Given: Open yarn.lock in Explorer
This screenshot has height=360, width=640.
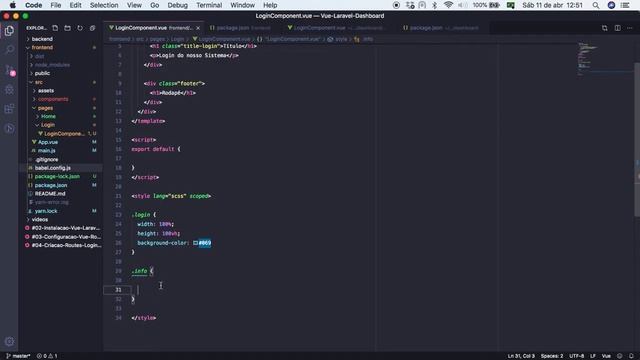Looking at the screenshot, I should [46, 211].
